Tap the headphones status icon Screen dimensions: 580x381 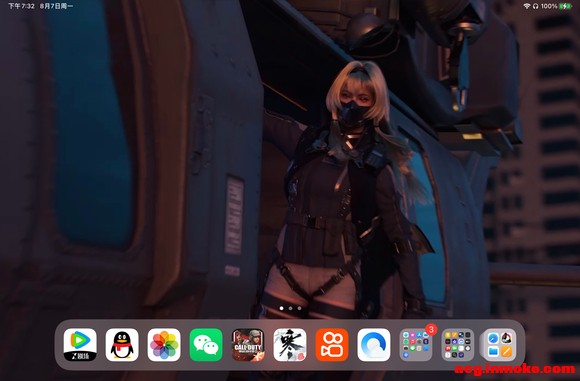click(536, 6)
